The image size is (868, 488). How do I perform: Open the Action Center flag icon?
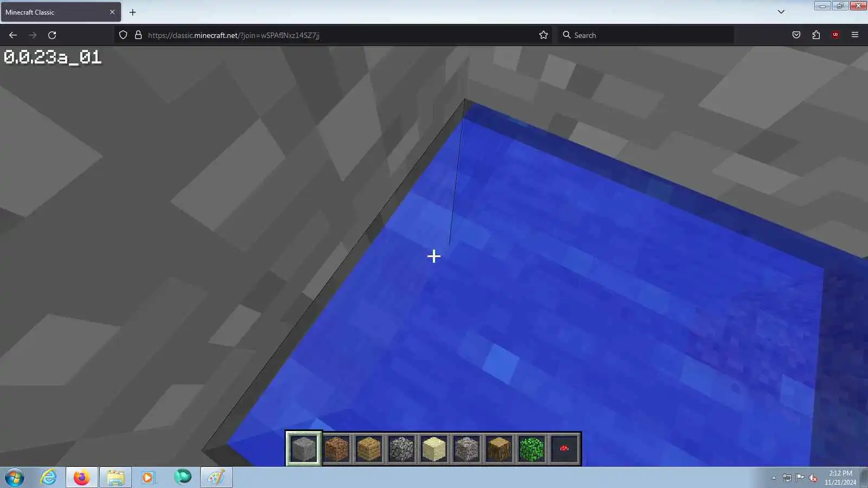coord(800,478)
